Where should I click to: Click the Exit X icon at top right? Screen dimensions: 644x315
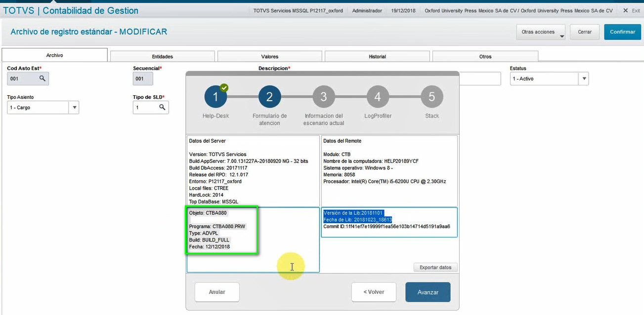point(625,10)
